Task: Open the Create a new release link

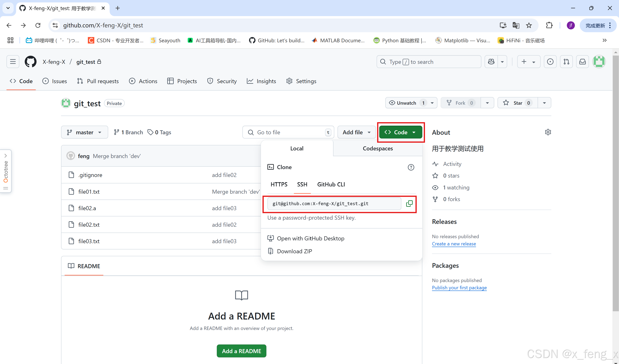Action: point(454,244)
